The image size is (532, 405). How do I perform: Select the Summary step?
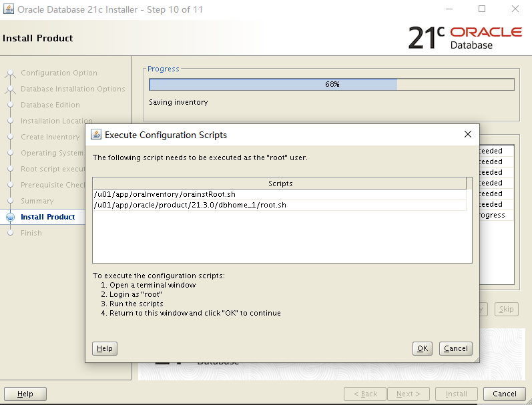point(37,201)
